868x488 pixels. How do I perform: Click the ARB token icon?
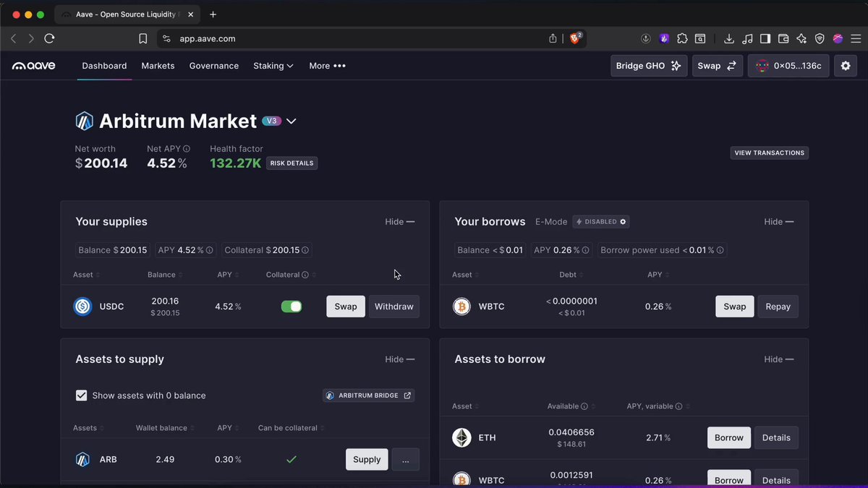(x=83, y=459)
